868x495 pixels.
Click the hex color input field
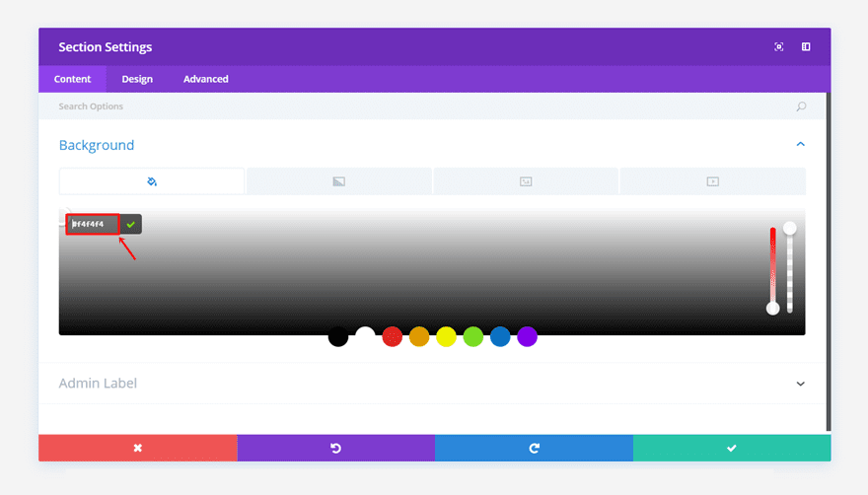point(93,224)
